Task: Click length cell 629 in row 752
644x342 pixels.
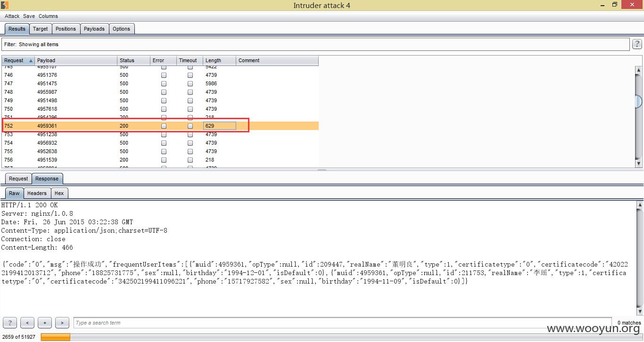Action: [219, 126]
